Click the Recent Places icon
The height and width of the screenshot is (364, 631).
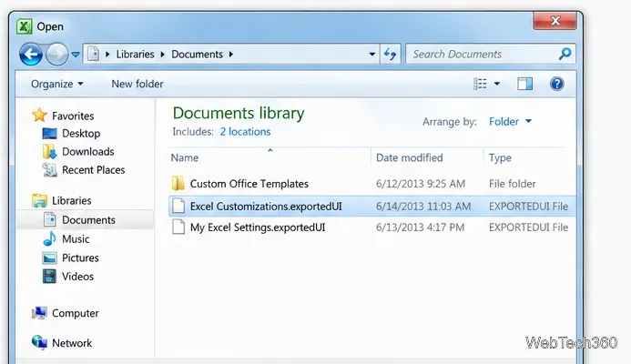pos(49,170)
